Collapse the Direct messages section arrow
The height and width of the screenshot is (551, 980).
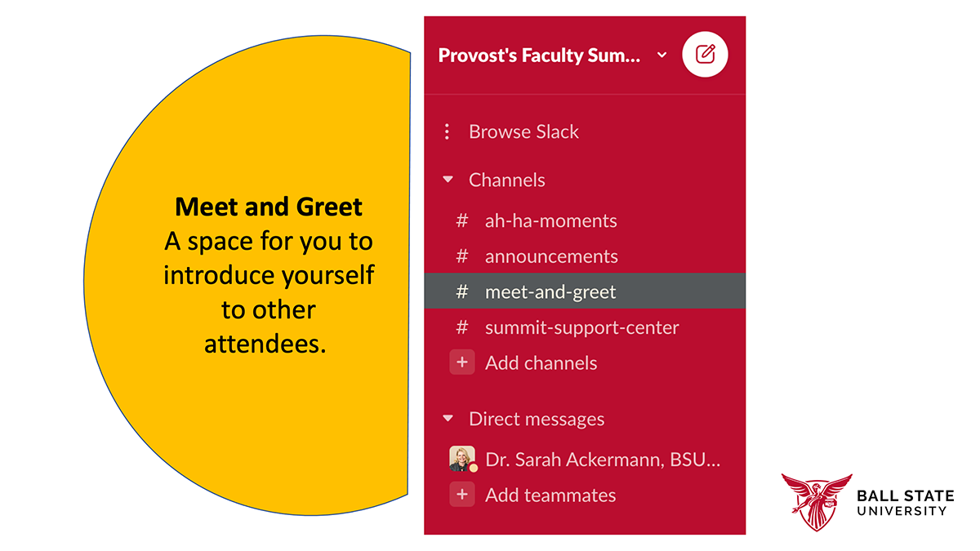tap(448, 419)
